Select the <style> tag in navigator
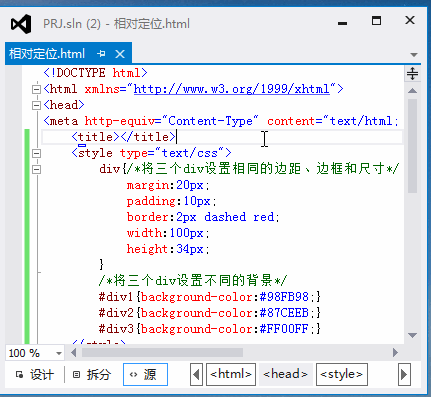Viewport: 431px width, 397px height. [342, 374]
